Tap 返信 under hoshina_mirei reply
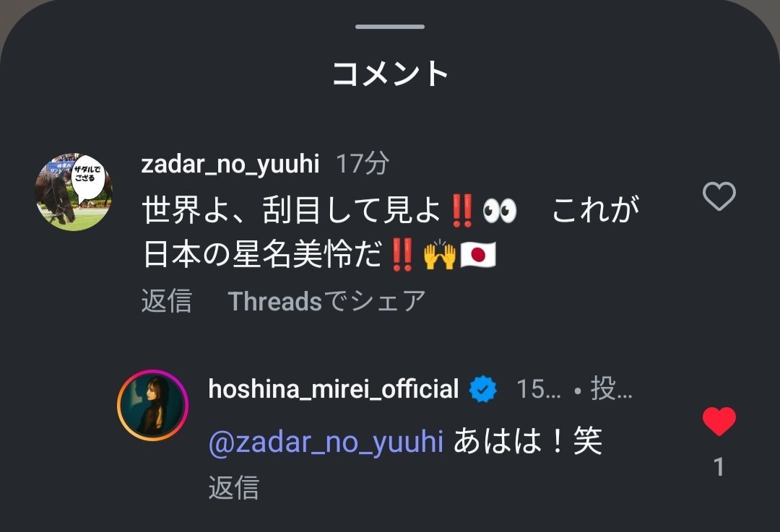Image resolution: width=780 pixels, height=532 pixels. click(234, 487)
